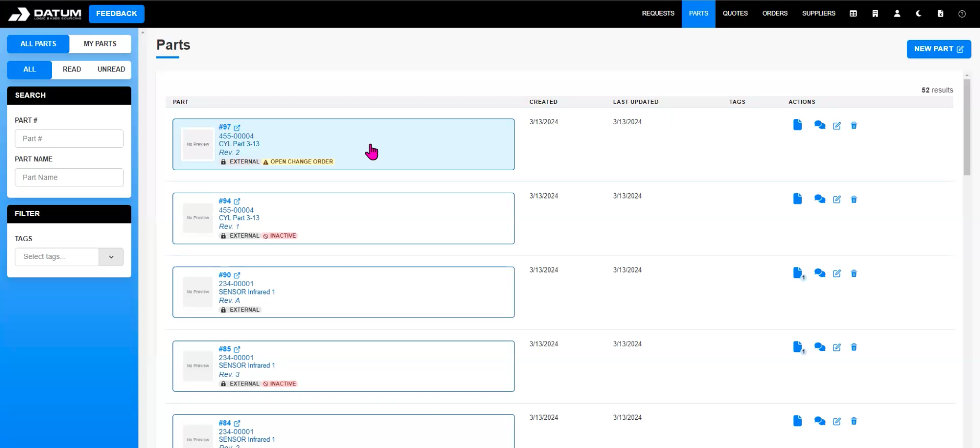980x448 pixels.
Task: Open comments for part #94
Action: 819,199
